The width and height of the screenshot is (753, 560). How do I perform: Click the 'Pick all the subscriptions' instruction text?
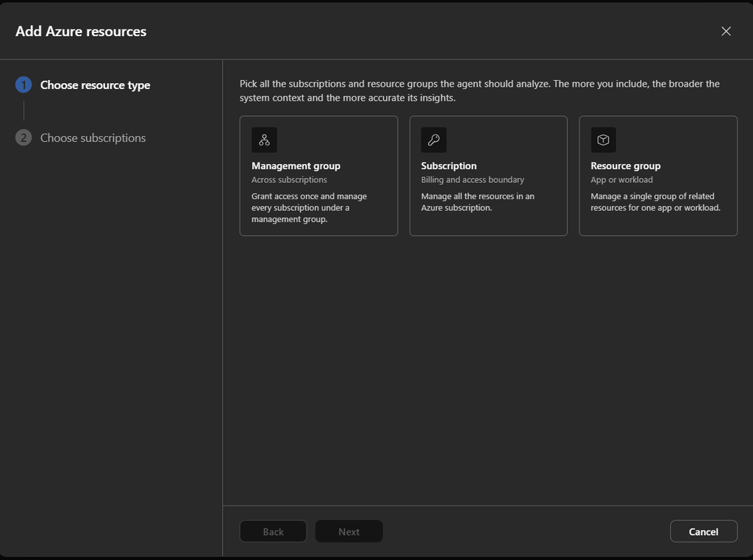[x=479, y=90]
